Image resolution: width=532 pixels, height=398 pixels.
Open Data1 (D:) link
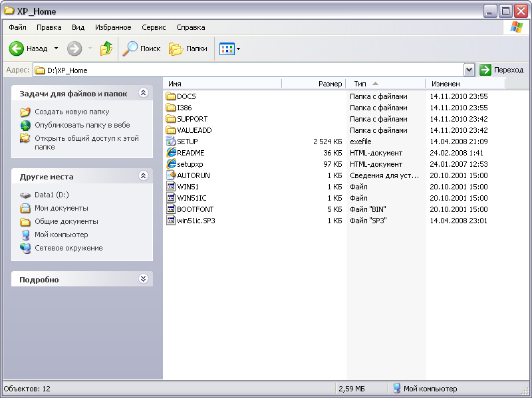(x=52, y=195)
